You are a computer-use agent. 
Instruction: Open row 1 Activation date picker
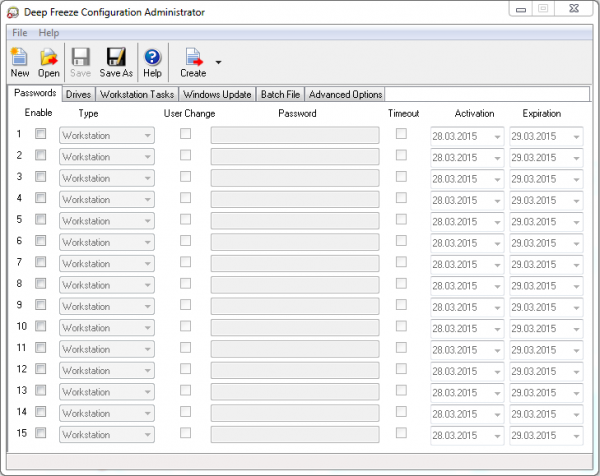467,136
